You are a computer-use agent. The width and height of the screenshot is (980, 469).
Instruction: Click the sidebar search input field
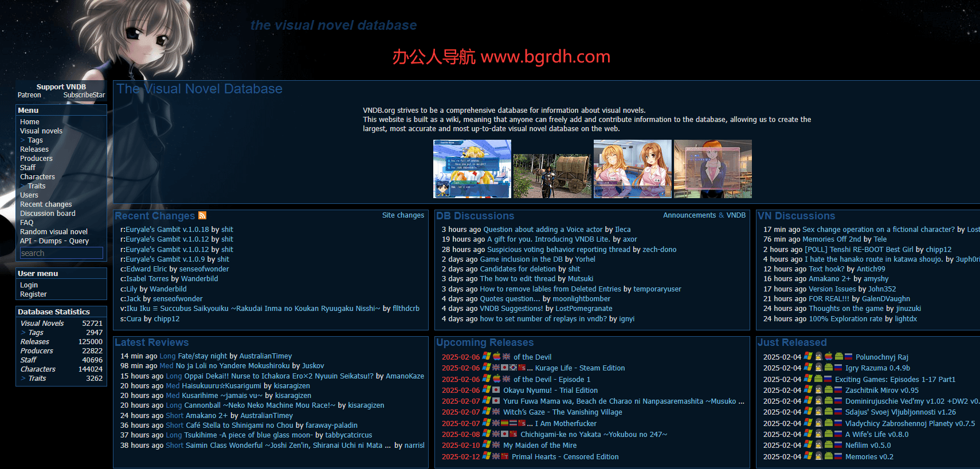point(61,253)
